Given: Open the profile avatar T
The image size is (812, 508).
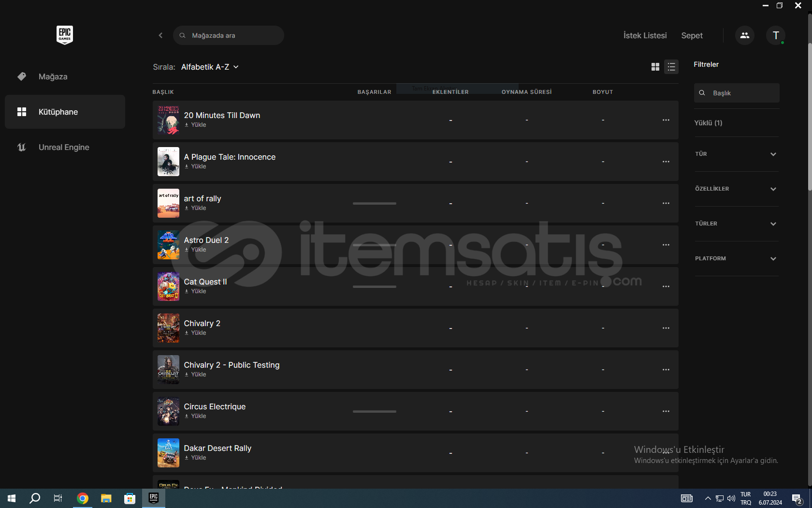Looking at the screenshot, I should 776,35.
